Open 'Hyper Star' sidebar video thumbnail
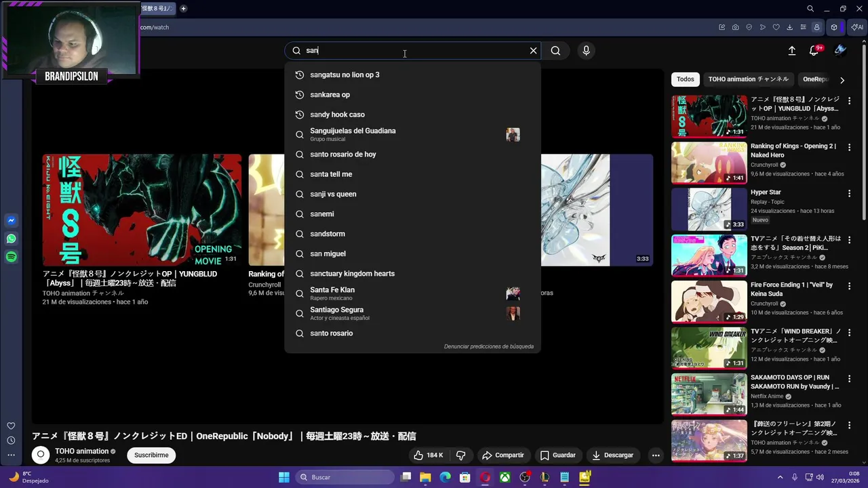Screen dimensions: 868x488 tap(709, 209)
